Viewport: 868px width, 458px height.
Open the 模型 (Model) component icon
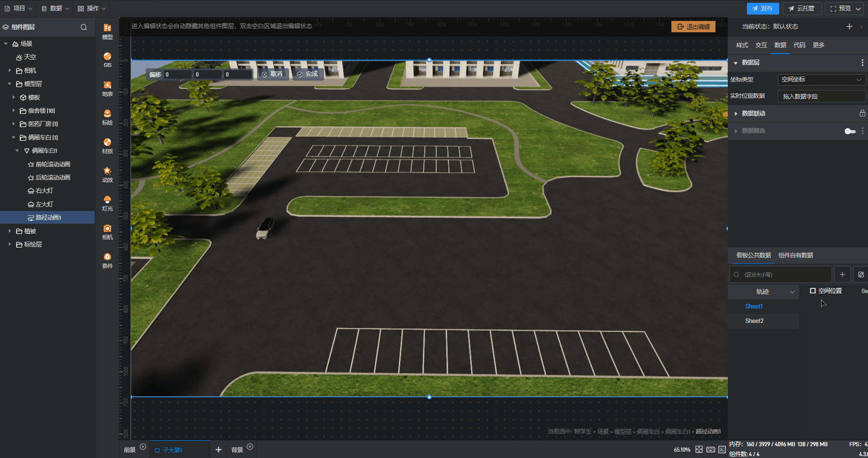tap(107, 31)
